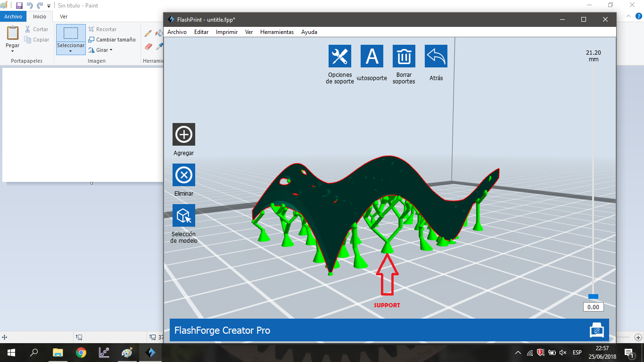This screenshot has width=644, height=362.
Task: Open the Ver menu in FlashPrint
Action: 249,32
